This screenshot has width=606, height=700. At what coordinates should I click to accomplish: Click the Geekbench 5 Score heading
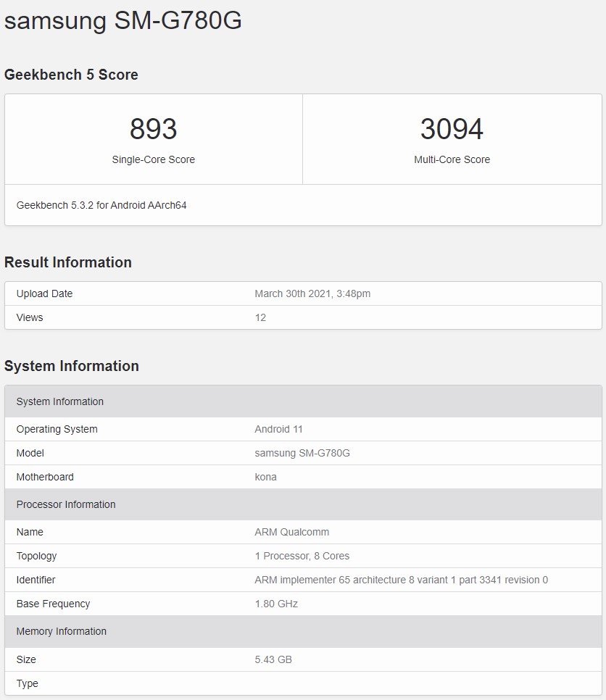coord(71,75)
